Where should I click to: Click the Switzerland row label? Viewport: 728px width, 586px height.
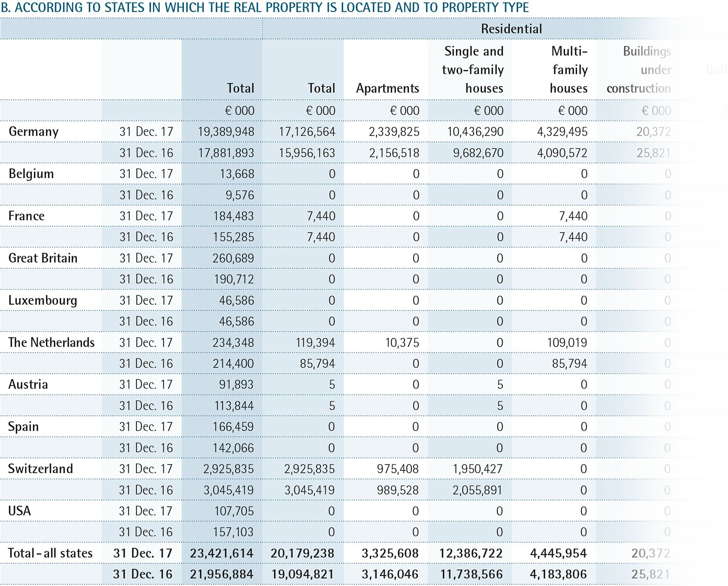point(40,469)
